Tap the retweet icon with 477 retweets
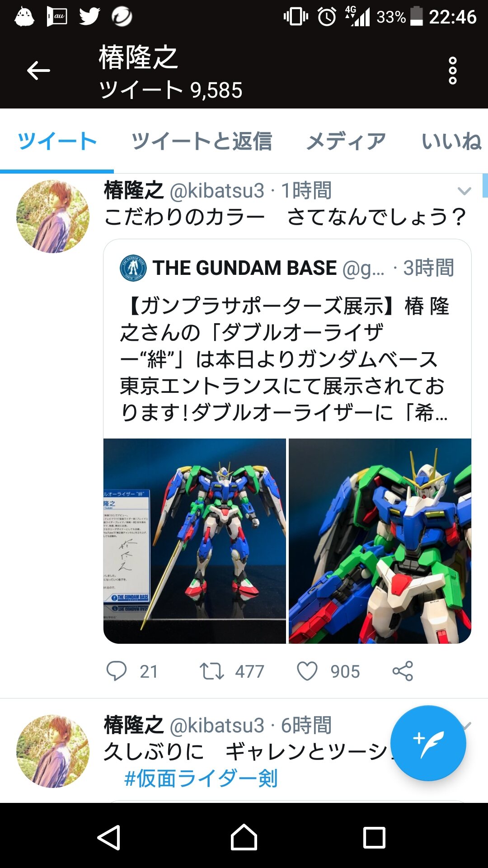This screenshot has height=868, width=488. (x=212, y=671)
